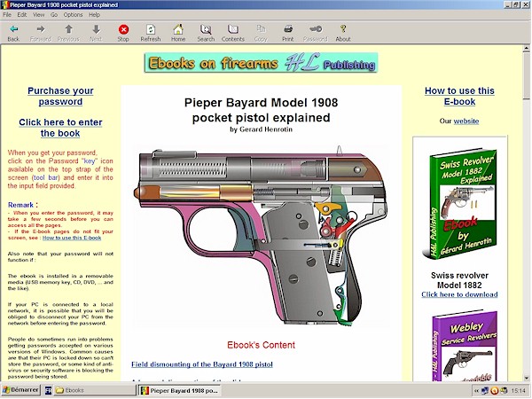Open the Help menu
532x399 pixels.
click(x=94, y=15)
